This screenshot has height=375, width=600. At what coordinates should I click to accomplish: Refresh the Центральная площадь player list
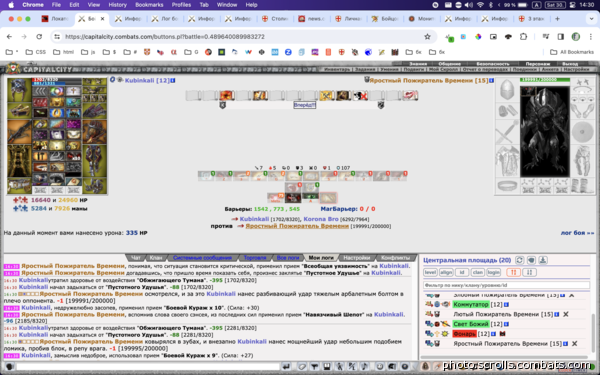(x=519, y=260)
